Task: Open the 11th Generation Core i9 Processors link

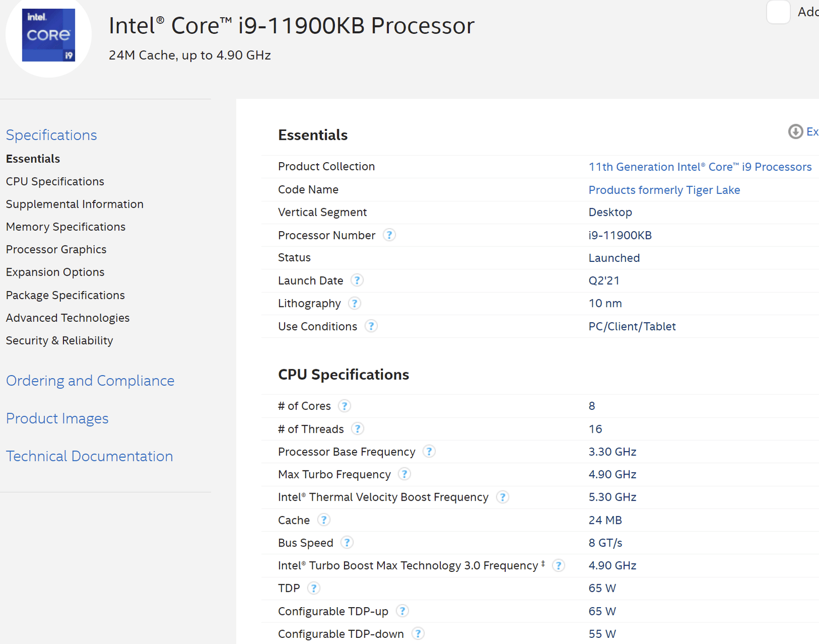Action: pyautogui.click(x=700, y=167)
